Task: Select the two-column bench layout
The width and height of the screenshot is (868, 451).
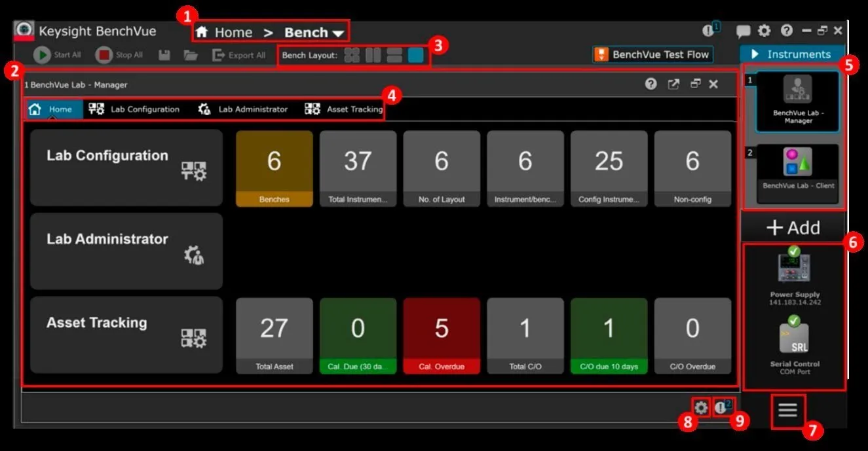Action: tap(373, 55)
